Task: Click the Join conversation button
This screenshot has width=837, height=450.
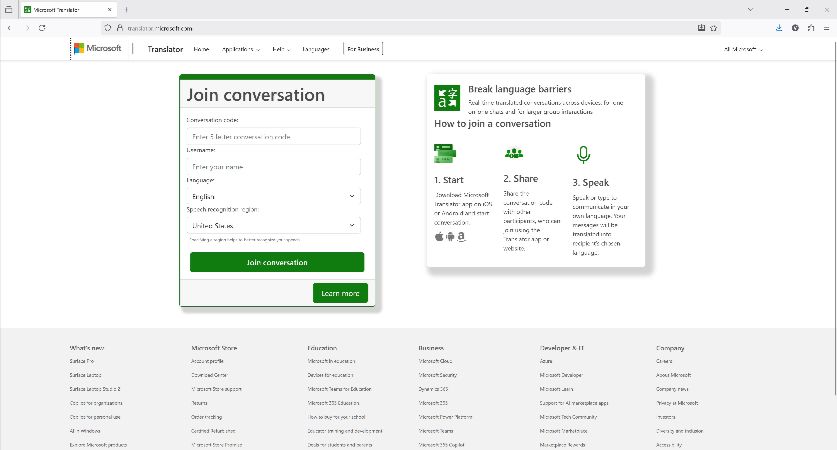Action: point(277,262)
